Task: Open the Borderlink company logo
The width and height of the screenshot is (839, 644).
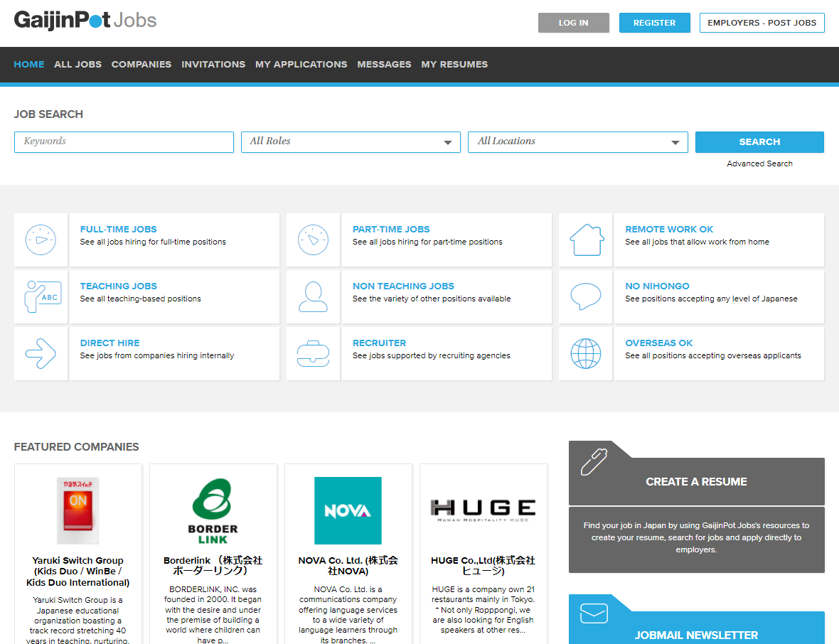Action: (x=213, y=511)
